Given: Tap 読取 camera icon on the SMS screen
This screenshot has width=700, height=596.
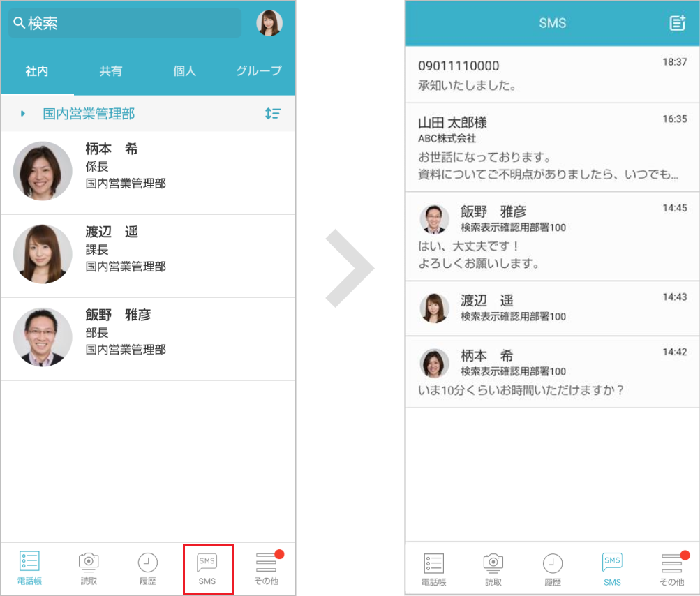Looking at the screenshot, I should pos(493,569).
